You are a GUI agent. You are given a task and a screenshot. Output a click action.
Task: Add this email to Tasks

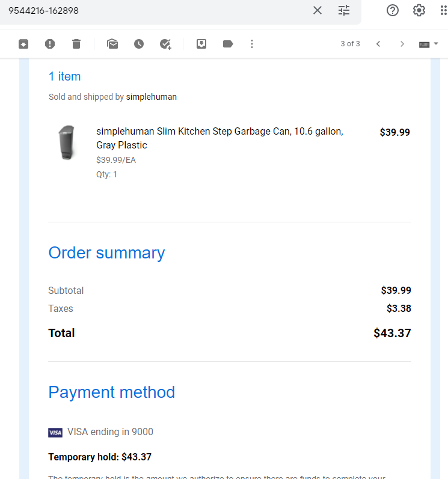pyautogui.click(x=165, y=44)
